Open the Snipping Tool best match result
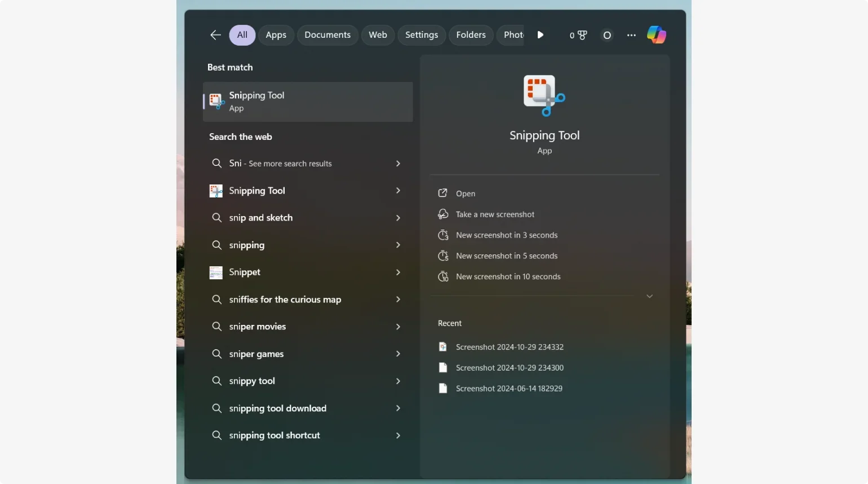This screenshot has width=868, height=484. point(308,102)
